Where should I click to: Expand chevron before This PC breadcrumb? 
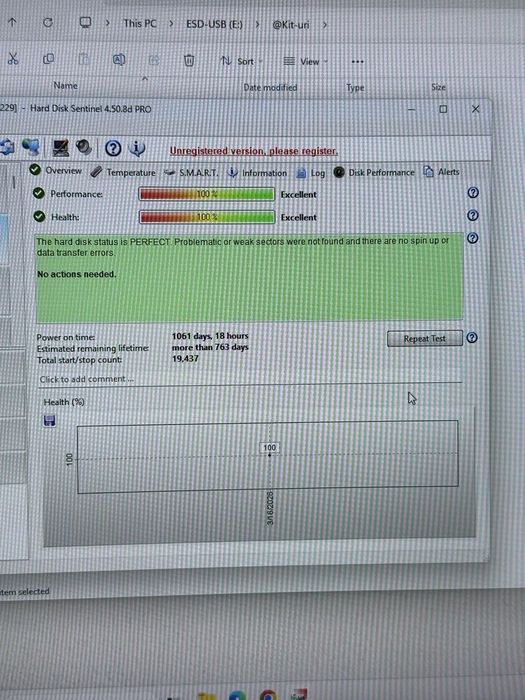coord(107,23)
